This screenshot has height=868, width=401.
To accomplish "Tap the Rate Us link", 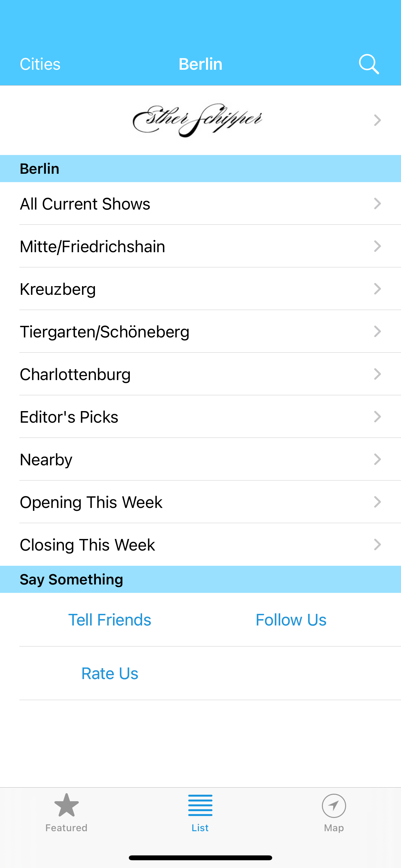I will point(110,673).
